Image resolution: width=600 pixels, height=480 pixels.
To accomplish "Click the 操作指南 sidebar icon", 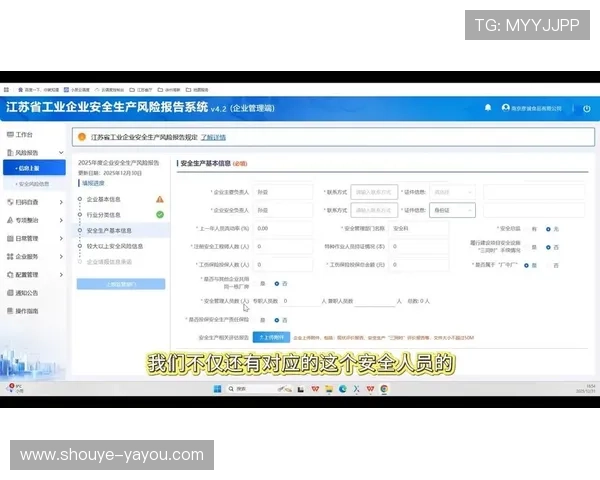I will [10, 311].
